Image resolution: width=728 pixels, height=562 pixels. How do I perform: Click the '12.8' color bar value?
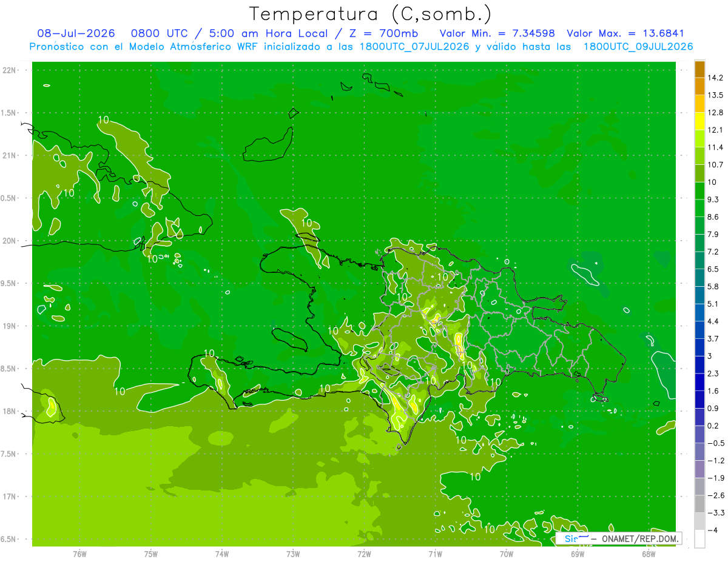pos(715,112)
